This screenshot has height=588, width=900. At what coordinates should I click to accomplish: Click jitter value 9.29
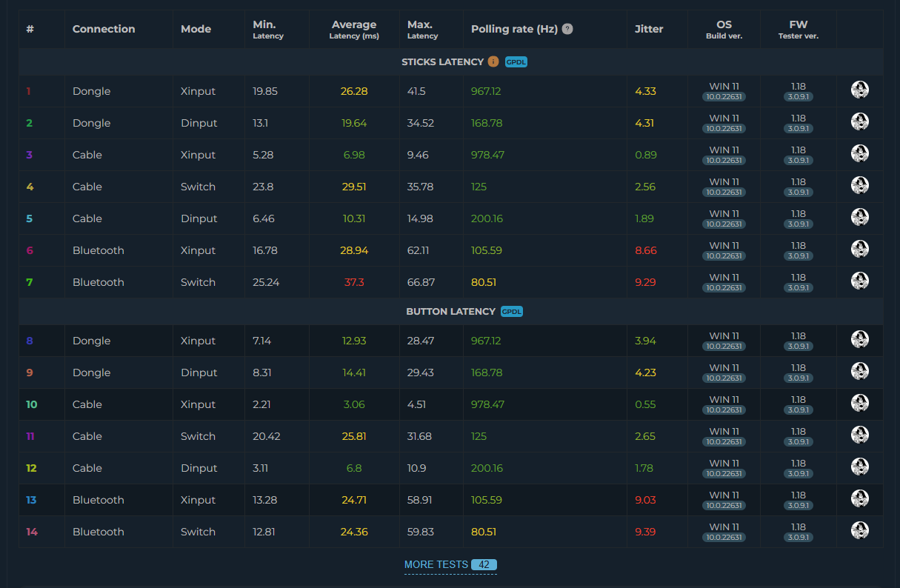(645, 282)
